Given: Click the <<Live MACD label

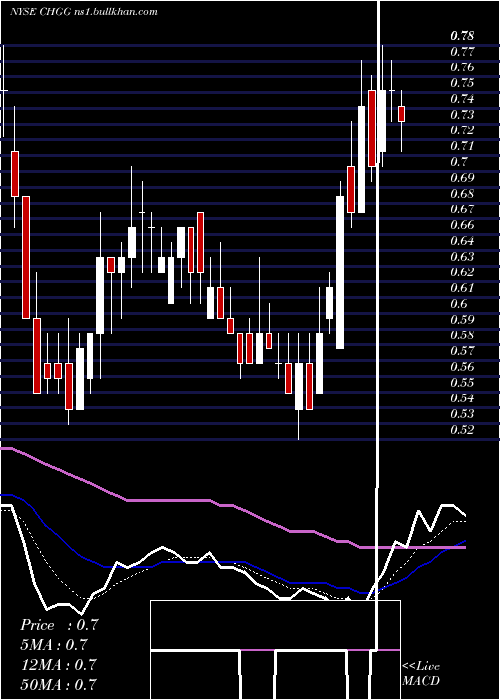Looking at the screenshot, I should 421,673.
